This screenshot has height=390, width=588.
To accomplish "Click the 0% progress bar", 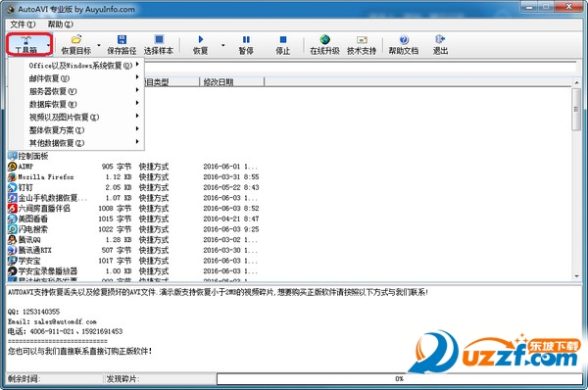I will [400, 379].
